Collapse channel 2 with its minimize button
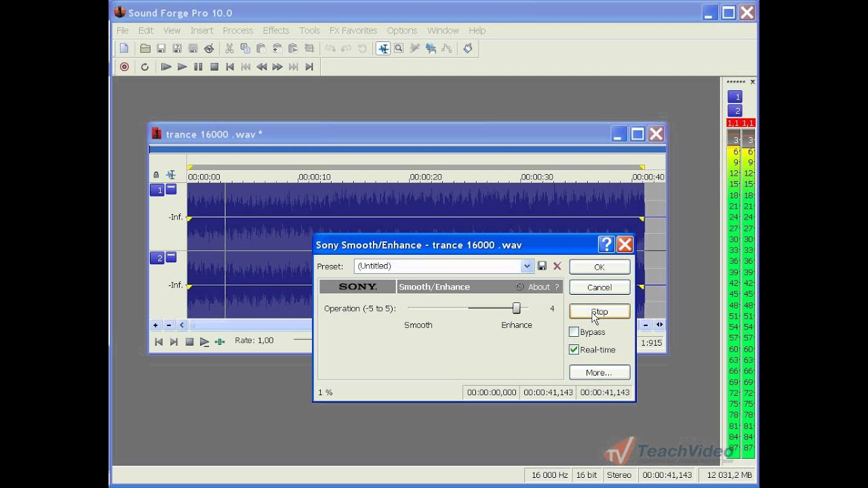The height and width of the screenshot is (488, 868). 171,258
